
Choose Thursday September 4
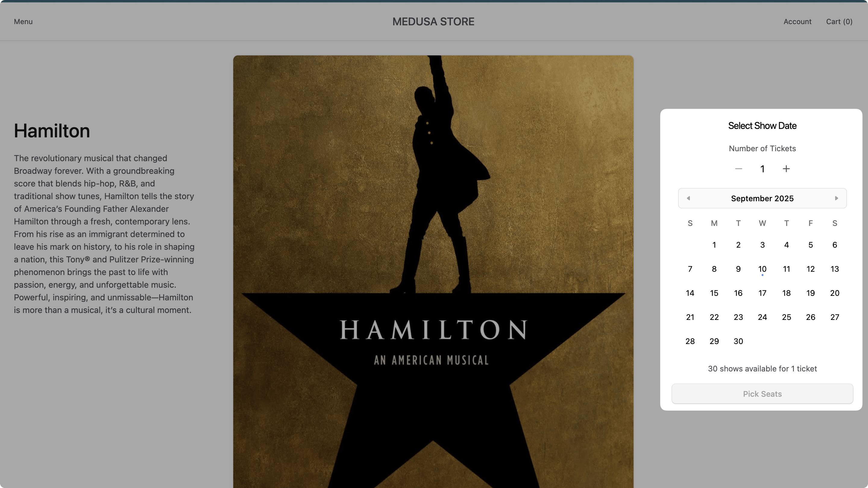[x=786, y=245]
